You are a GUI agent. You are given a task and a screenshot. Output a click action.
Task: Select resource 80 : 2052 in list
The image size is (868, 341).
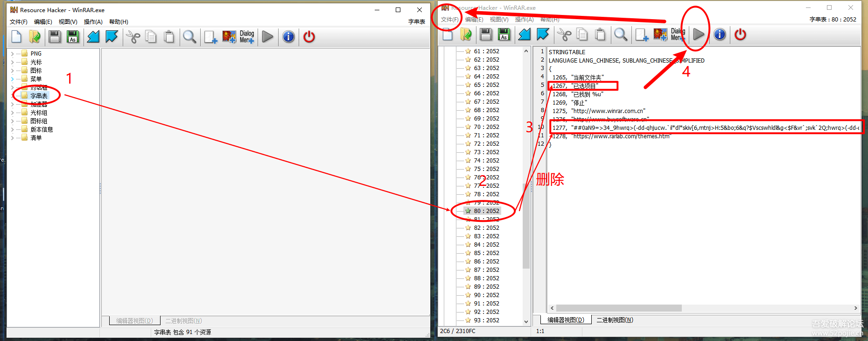(x=487, y=211)
